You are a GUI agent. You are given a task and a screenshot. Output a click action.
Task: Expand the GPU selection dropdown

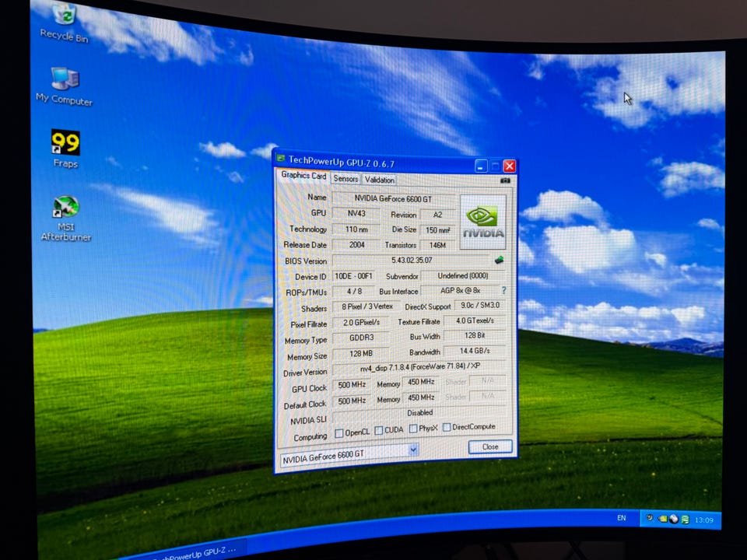point(413,449)
